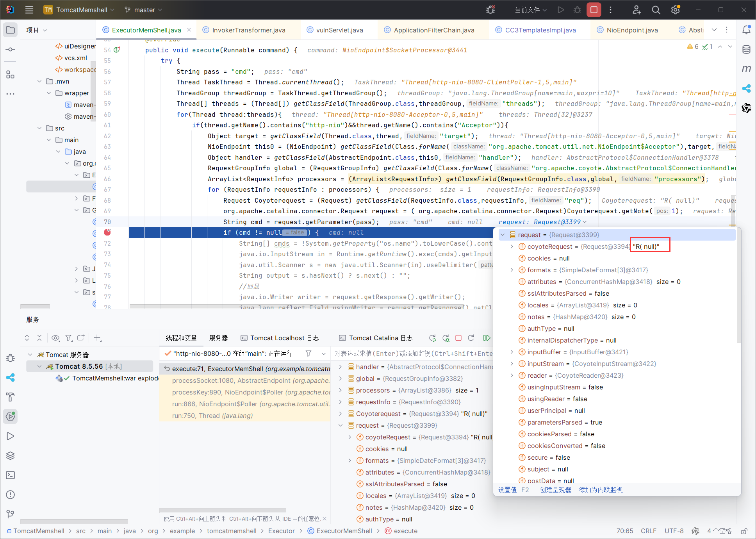Toggle the breakpoint on line 71
This screenshot has height=539, width=756.
click(107, 232)
